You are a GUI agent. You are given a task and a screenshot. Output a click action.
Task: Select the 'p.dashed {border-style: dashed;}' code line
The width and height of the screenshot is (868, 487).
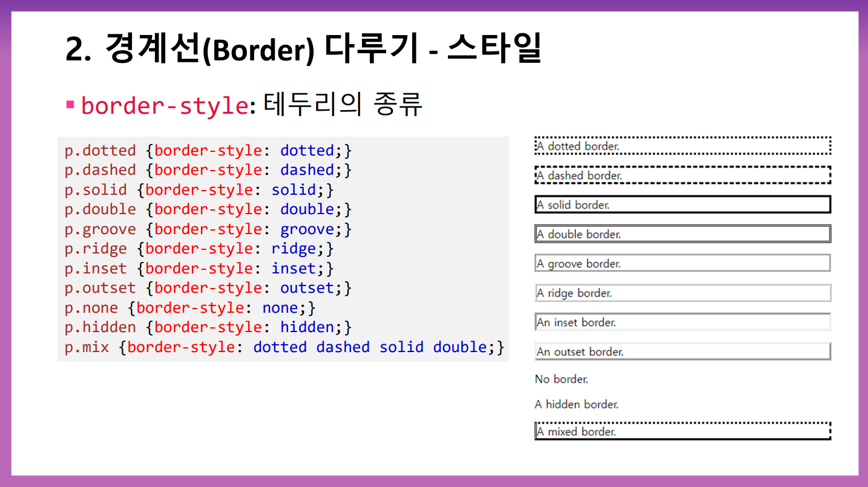point(208,170)
